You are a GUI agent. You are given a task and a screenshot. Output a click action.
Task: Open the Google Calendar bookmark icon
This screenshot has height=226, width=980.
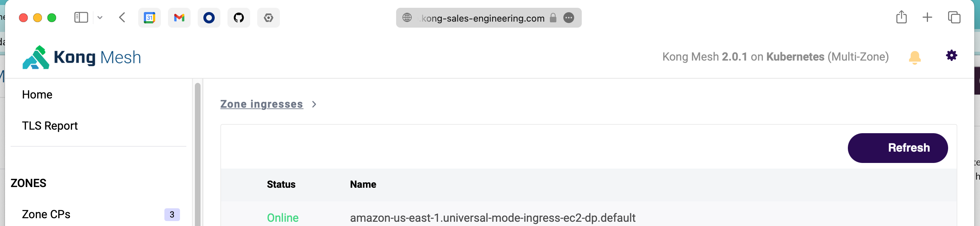pos(149,17)
